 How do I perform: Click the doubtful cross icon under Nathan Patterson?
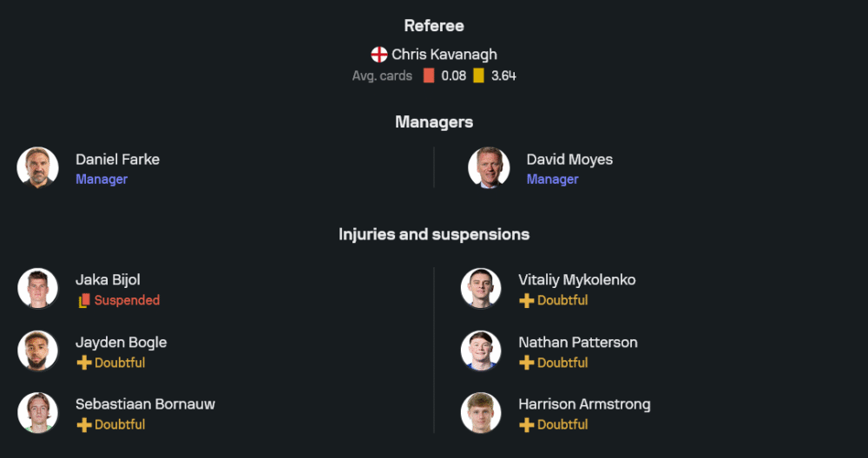pyautogui.click(x=527, y=363)
